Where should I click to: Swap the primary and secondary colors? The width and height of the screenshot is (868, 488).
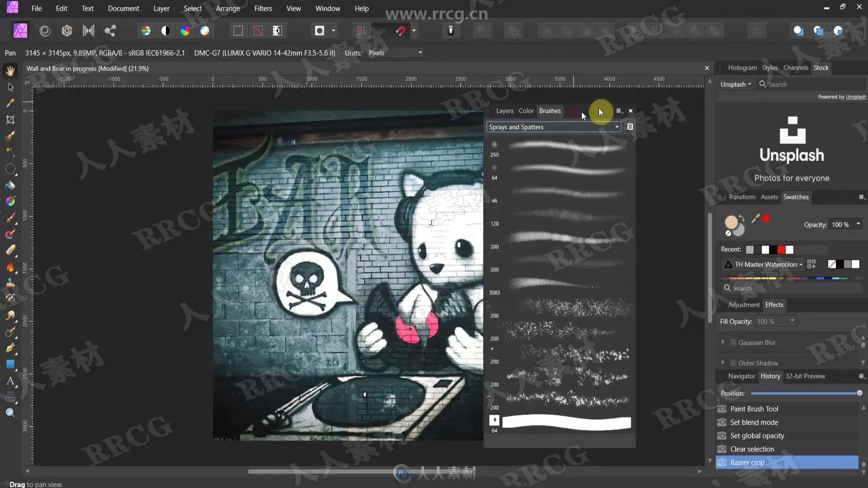(741, 218)
